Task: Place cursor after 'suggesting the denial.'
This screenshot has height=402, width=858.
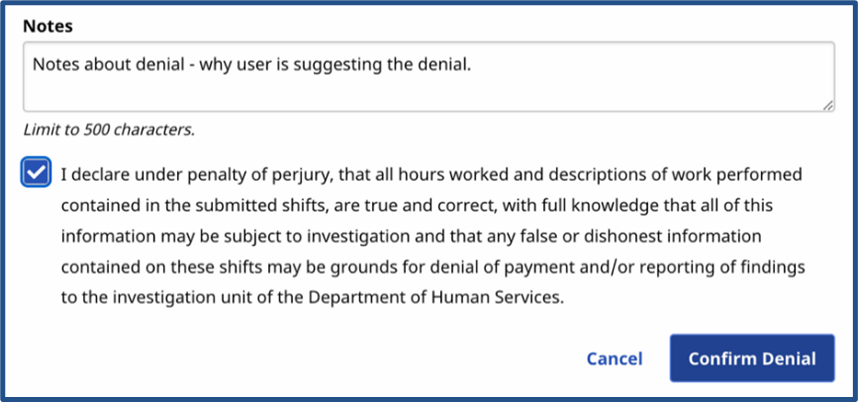Action: pyautogui.click(x=471, y=65)
